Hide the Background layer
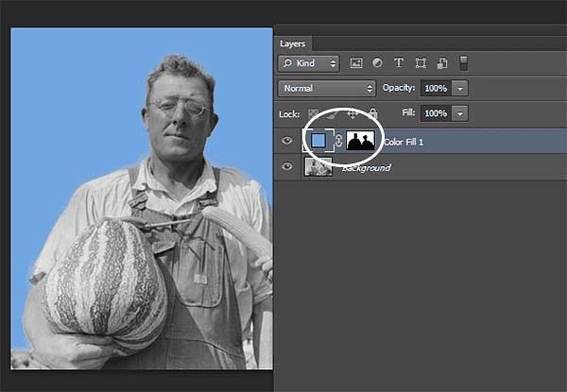The image size is (567, 392). click(x=288, y=167)
